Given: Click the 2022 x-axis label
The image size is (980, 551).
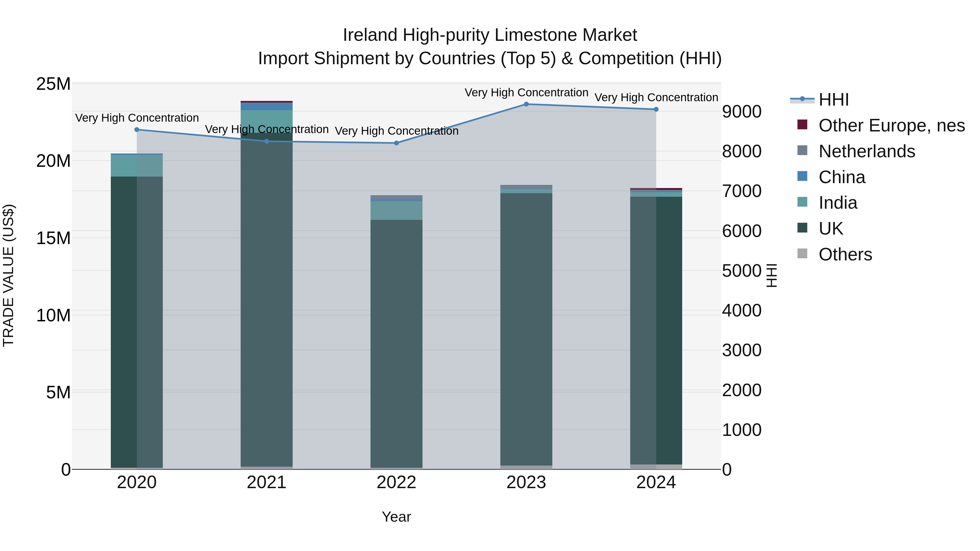Looking at the screenshot, I should pos(396,482).
